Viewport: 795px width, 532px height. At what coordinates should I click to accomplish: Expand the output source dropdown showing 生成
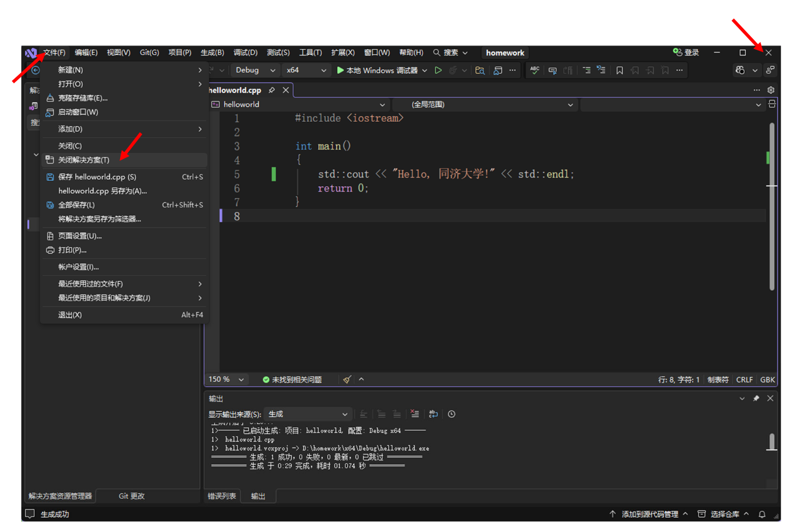click(308, 414)
